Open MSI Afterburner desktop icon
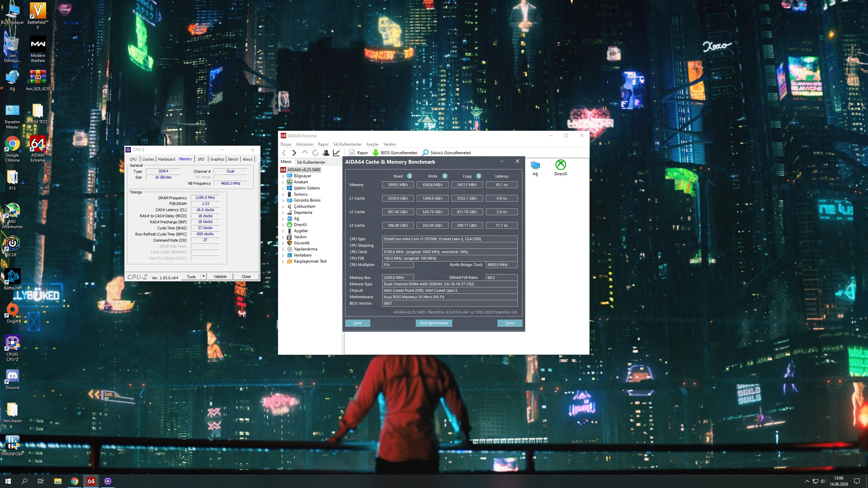868x488 pixels. (13, 216)
